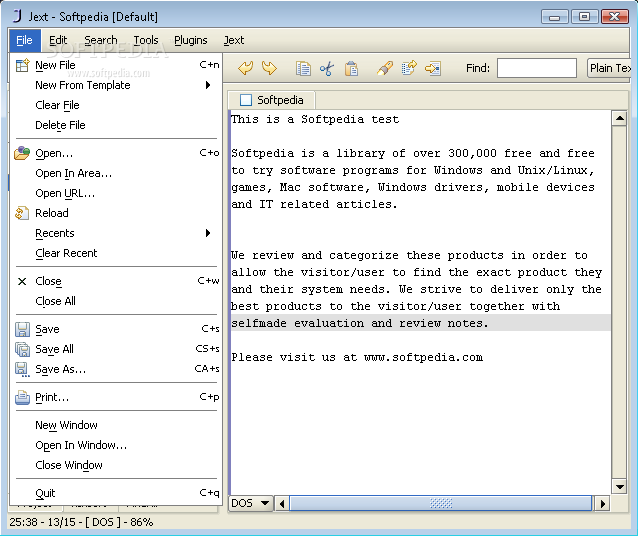Choose New Window menu entry

(x=116, y=425)
